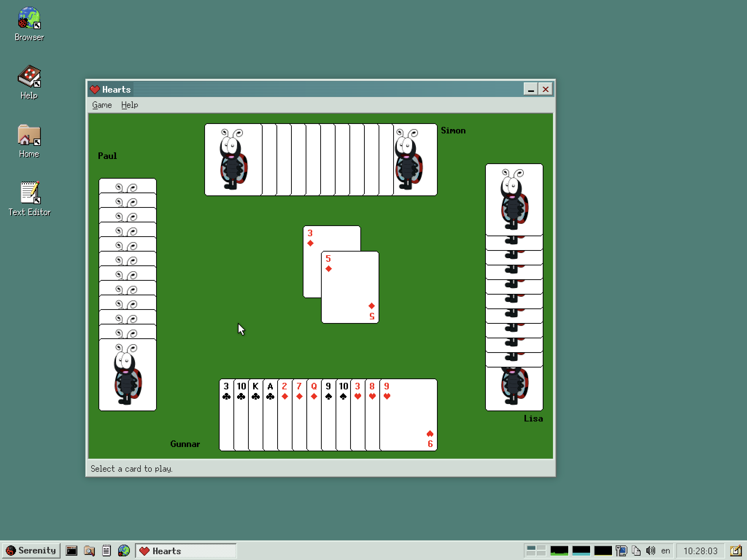Click the language indicator EN
747x560 pixels.
pos(666,550)
